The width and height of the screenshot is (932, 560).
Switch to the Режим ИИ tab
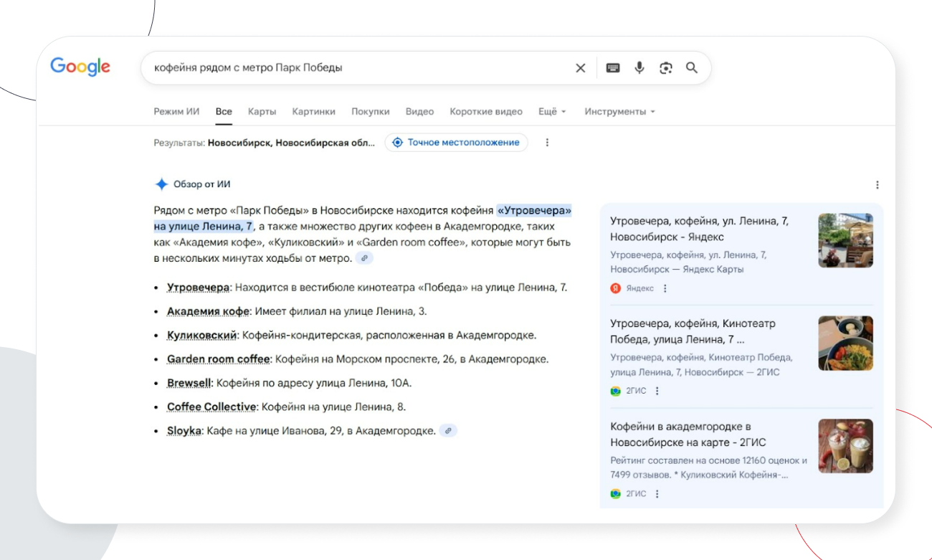[x=176, y=112]
